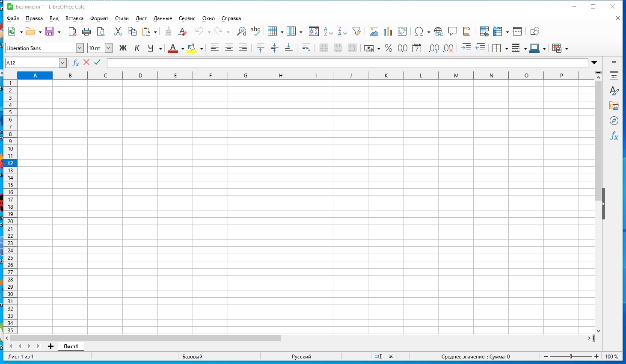Add a new sheet with plus button
The image size is (626, 364).
pyautogui.click(x=50, y=346)
